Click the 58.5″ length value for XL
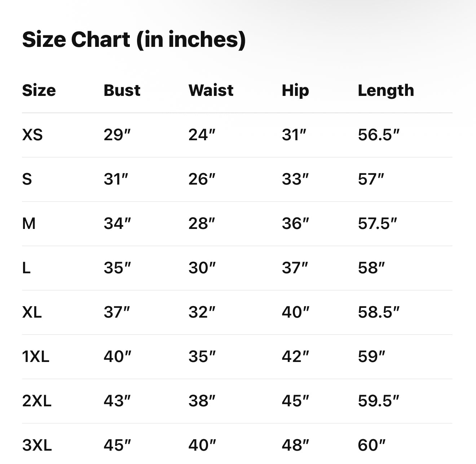Image resolution: width=476 pixels, height=464 pixels. coord(379,312)
